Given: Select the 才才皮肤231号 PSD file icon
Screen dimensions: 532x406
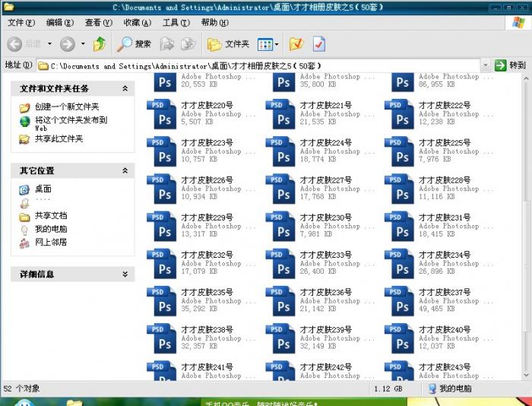Looking at the screenshot, I should click(x=399, y=226).
